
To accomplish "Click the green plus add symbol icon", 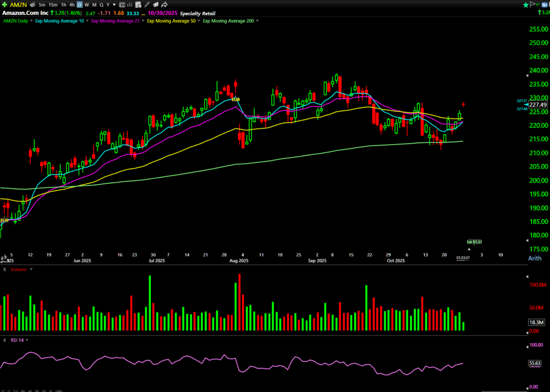I will tap(4, 4).
